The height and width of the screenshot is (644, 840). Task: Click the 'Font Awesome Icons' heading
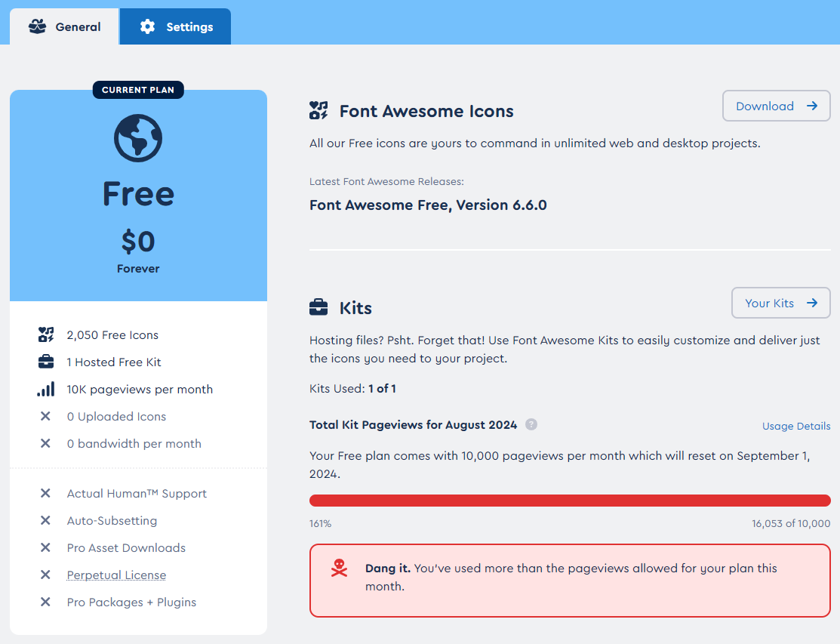tap(426, 111)
